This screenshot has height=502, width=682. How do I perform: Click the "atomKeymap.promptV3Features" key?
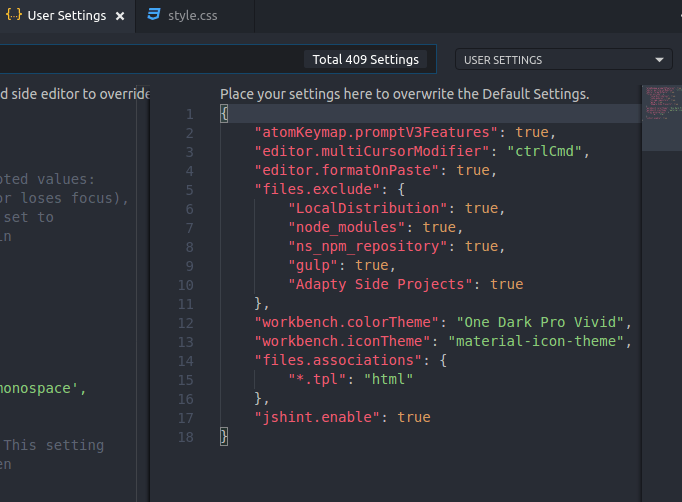click(376, 132)
